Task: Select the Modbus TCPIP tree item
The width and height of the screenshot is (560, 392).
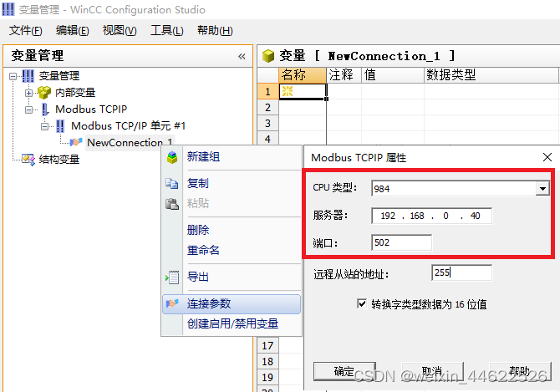Action: [x=91, y=109]
